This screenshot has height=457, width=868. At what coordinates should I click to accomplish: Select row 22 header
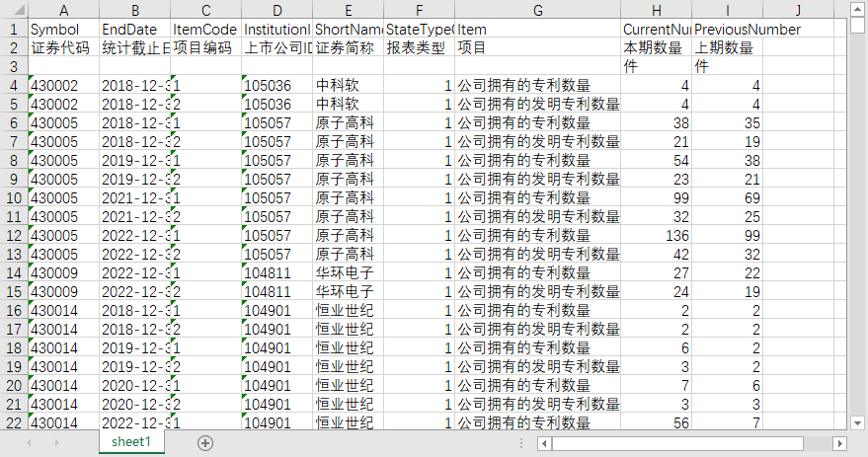click(15, 422)
